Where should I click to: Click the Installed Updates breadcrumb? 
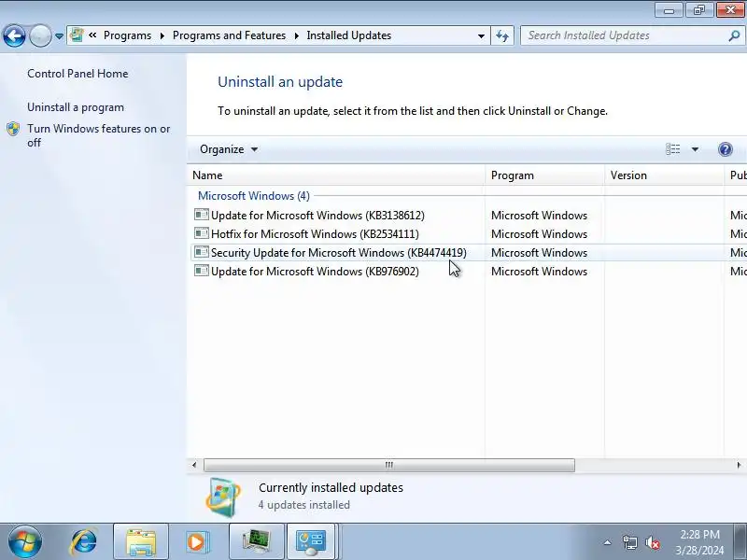348,35
